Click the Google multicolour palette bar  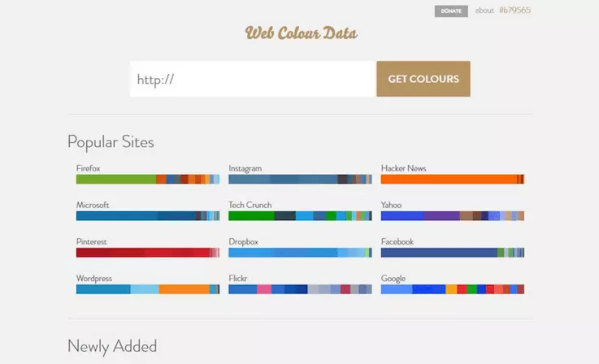[x=453, y=289]
